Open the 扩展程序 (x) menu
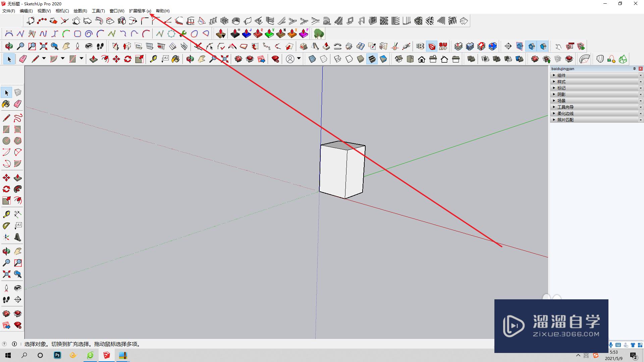This screenshot has height=362, width=644. pos(140,11)
